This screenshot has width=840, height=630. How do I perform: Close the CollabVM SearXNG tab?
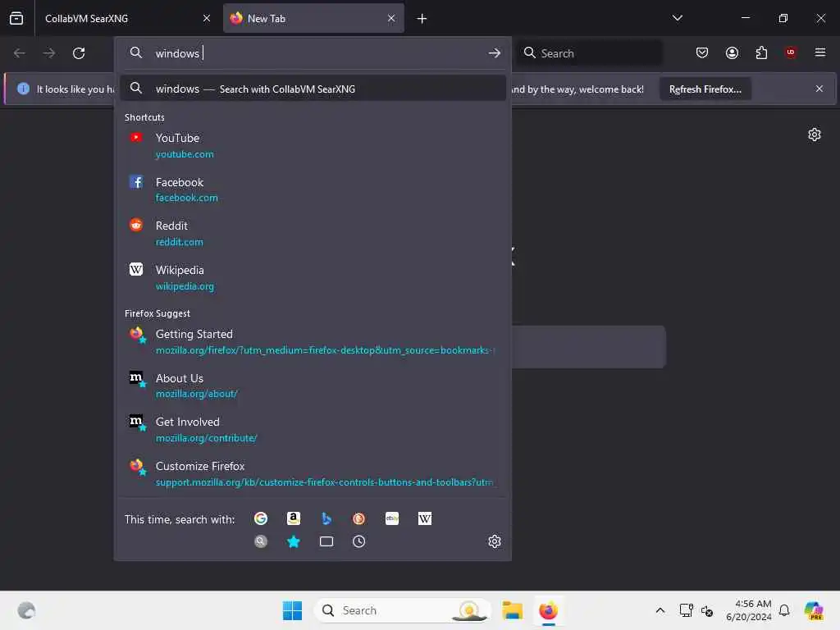click(207, 19)
